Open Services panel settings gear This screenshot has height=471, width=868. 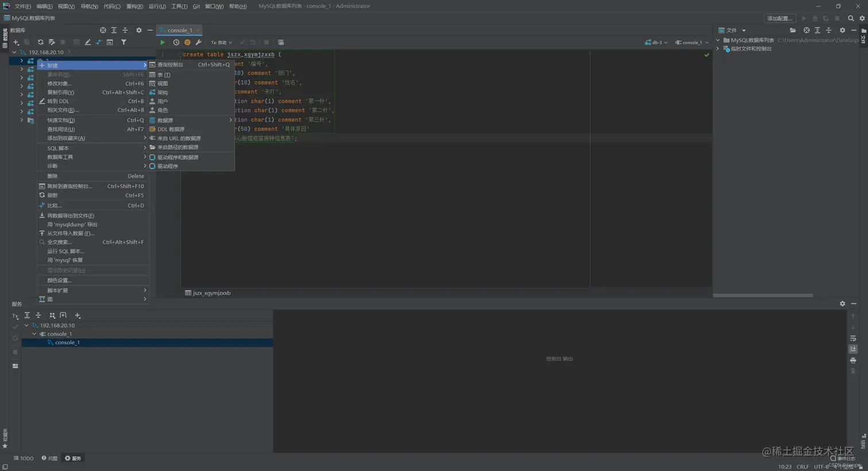pos(842,303)
